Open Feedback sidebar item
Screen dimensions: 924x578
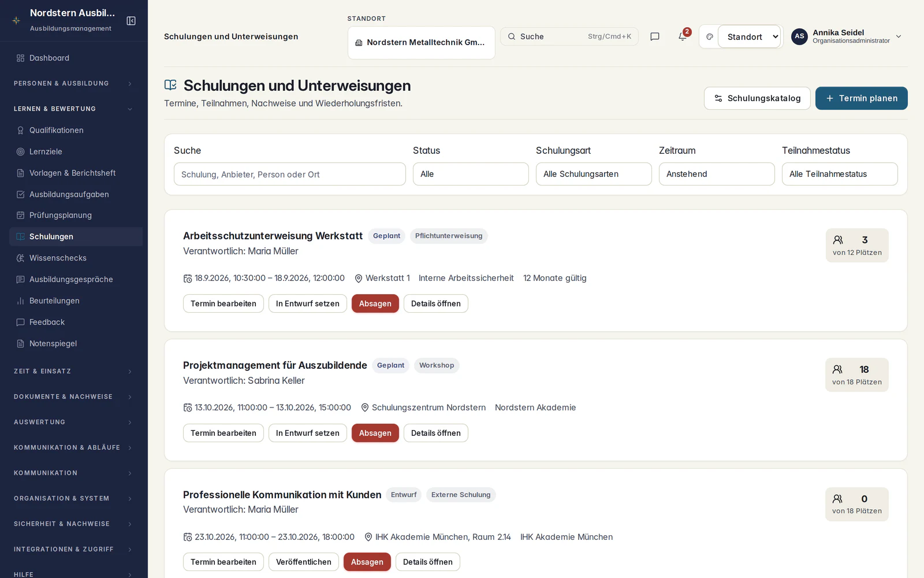(x=76, y=322)
